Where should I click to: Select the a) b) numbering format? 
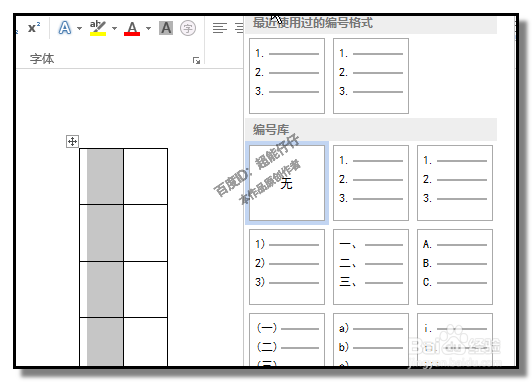pos(371,340)
